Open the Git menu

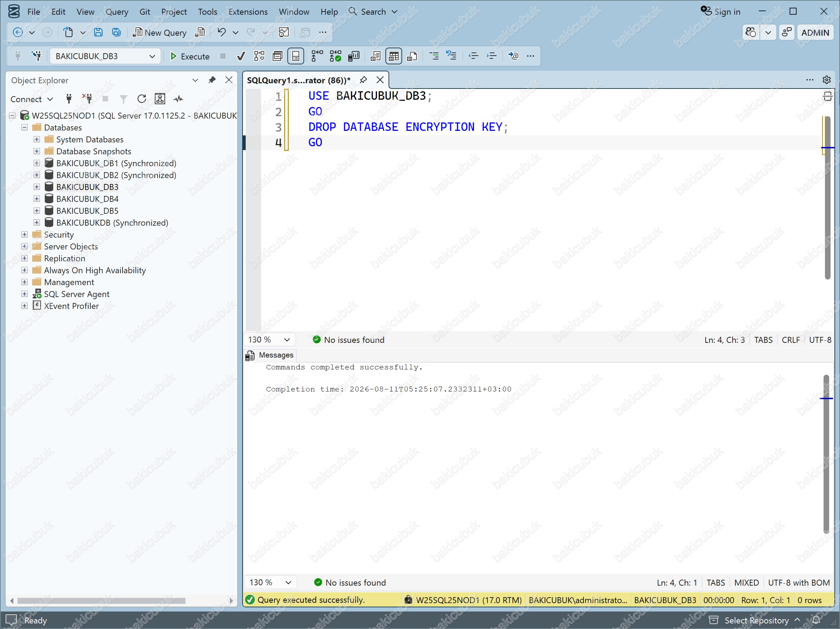point(145,12)
